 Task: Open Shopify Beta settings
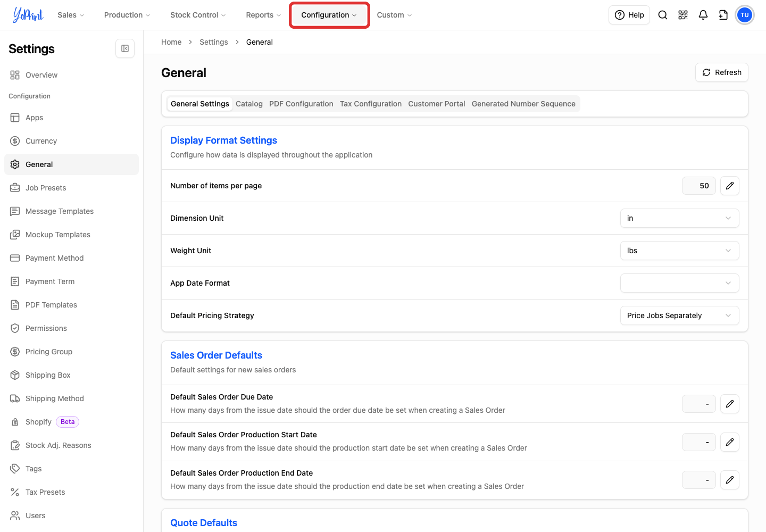point(71,422)
